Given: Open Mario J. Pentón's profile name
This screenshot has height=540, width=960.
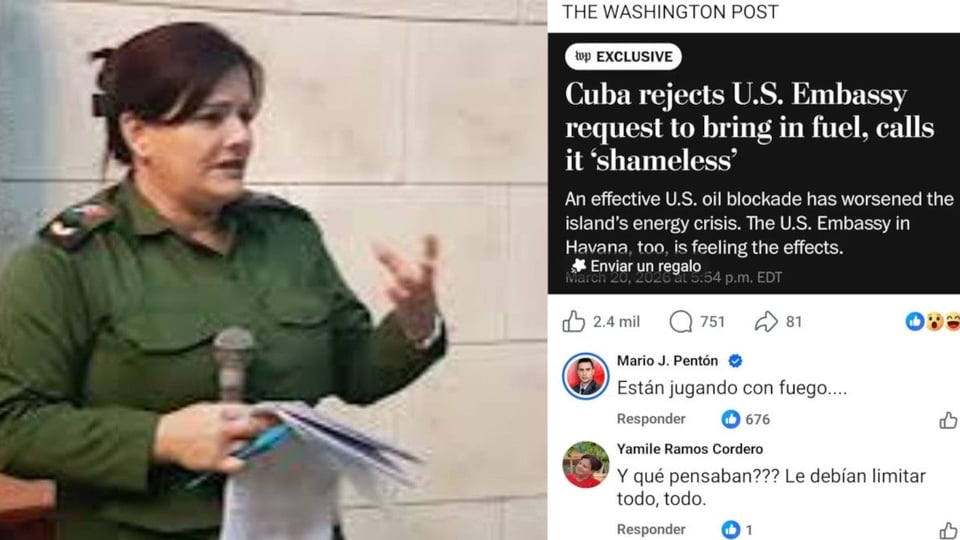Looking at the screenshot, I should (x=667, y=361).
